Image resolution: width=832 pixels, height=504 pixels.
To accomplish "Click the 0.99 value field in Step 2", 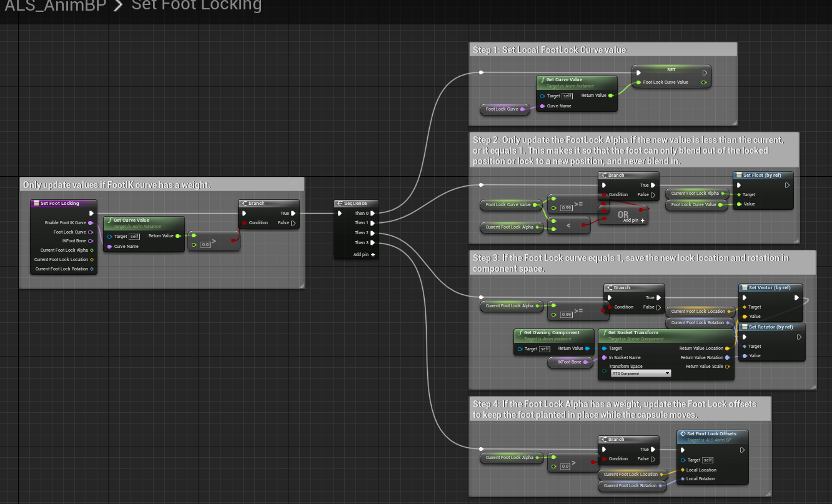I will tap(567, 207).
